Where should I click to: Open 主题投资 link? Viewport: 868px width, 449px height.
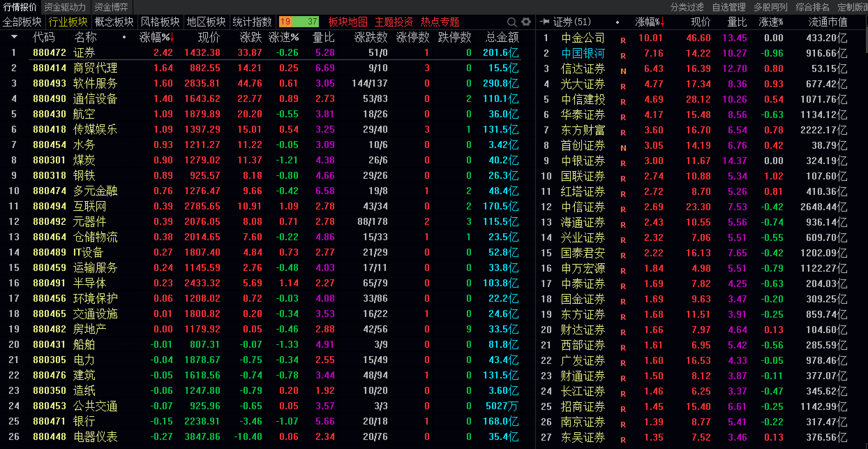pos(394,22)
